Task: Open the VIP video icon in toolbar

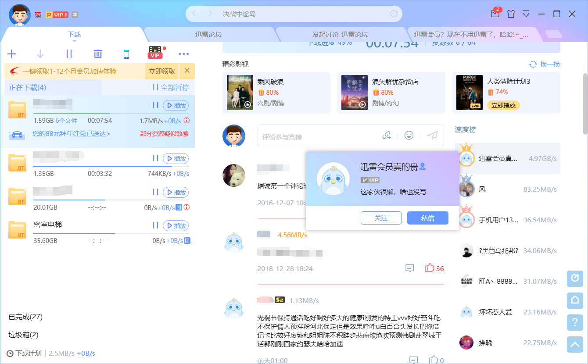Action: [155, 53]
